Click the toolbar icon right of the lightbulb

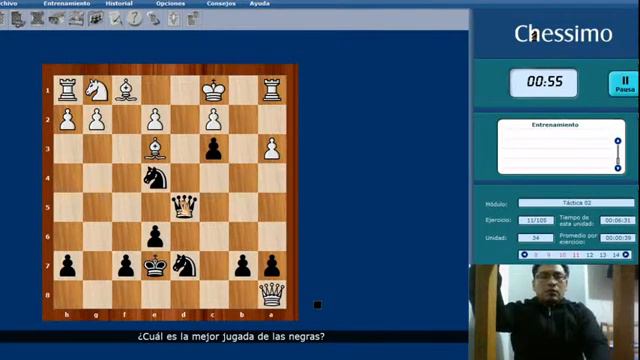[x=193, y=19]
